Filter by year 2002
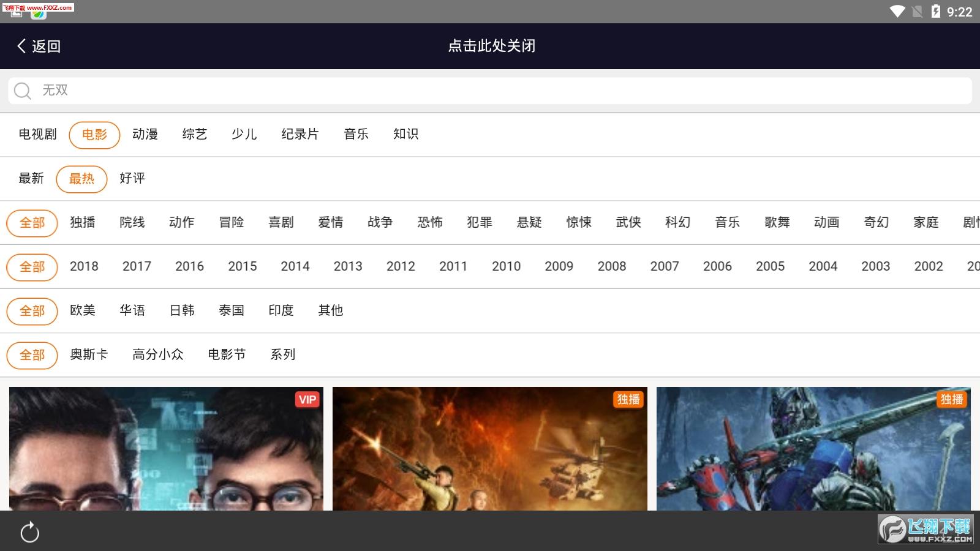Image resolution: width=980 pixels, height=551 pixels. (x=929, y=266)
